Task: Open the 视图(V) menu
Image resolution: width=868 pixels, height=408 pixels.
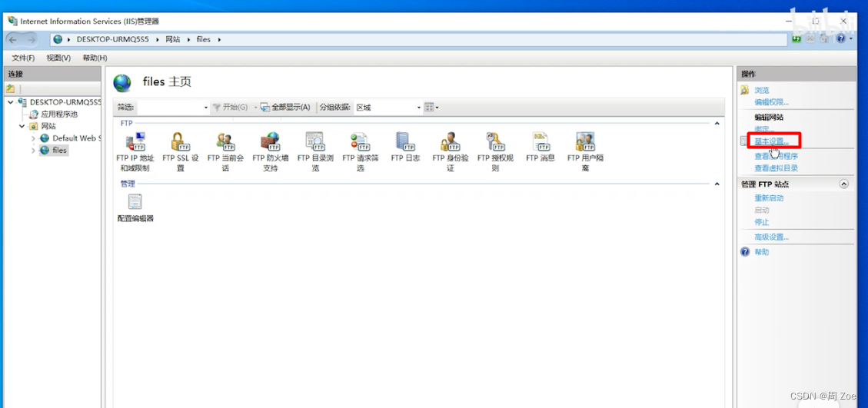Action: tap(58, 58)
